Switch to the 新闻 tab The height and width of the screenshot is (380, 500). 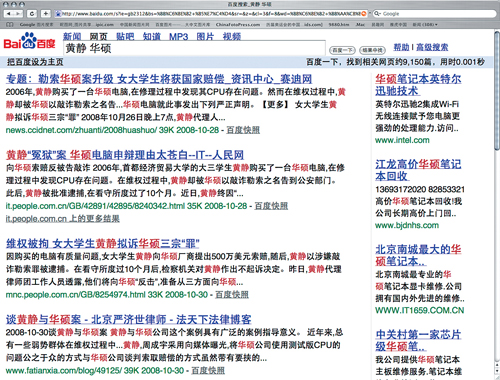pos(72,36)
